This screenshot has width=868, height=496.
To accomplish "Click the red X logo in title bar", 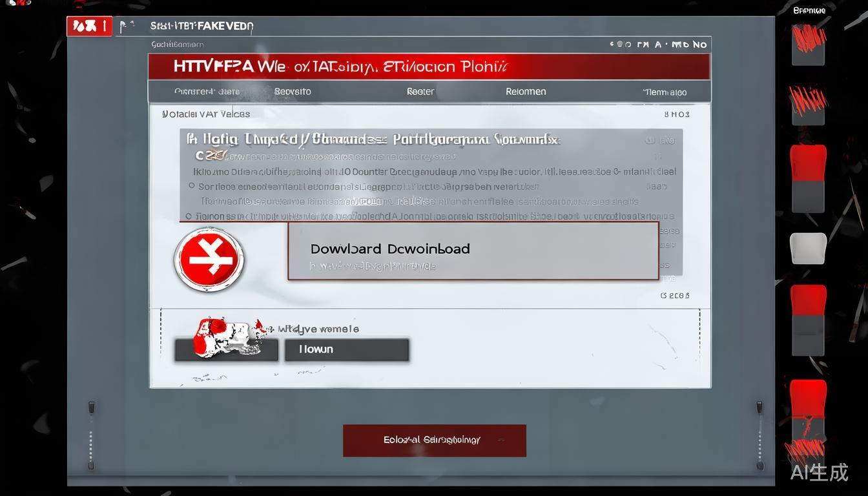I will click(x=89, y=26).
